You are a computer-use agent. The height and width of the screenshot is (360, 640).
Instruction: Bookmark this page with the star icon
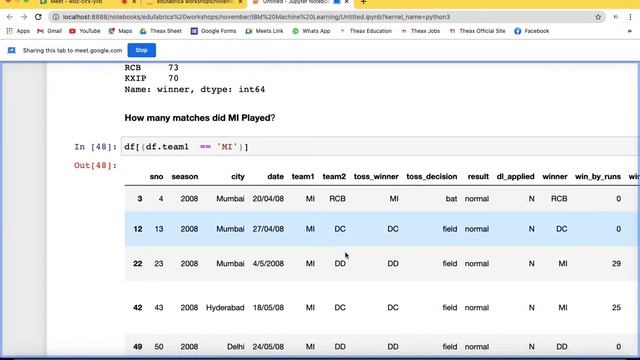point(598,17)
